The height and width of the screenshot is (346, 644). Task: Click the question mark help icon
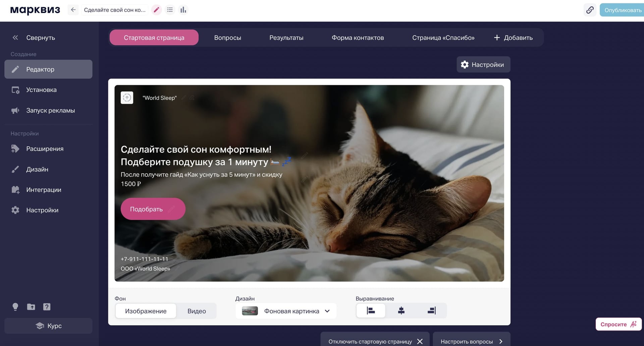coord(47,307)
